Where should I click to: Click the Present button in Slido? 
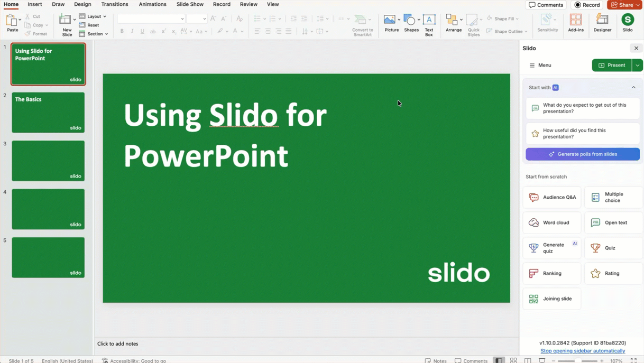click(612, 65)
